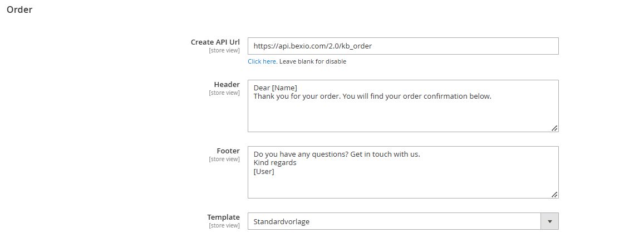Click the "Create API Url" field label
Viewport: 644px width, 237px height.
(215, 42)
